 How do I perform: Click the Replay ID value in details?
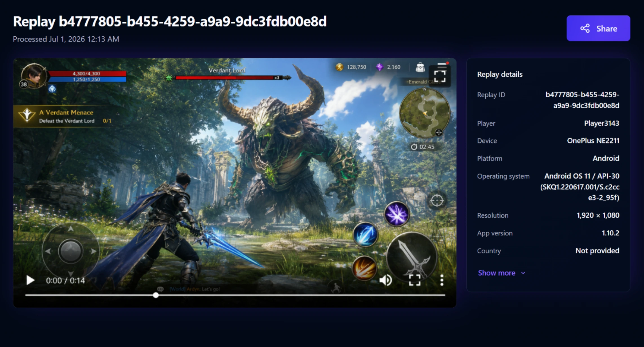(x=582, y=100)
